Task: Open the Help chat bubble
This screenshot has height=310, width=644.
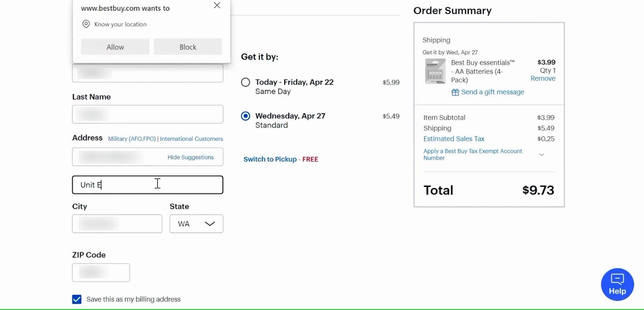Action: tap(617, 284)
